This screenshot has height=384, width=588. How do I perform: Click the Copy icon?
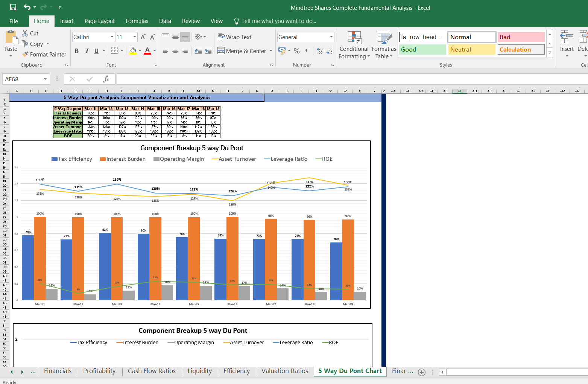(x=25, y=44)
